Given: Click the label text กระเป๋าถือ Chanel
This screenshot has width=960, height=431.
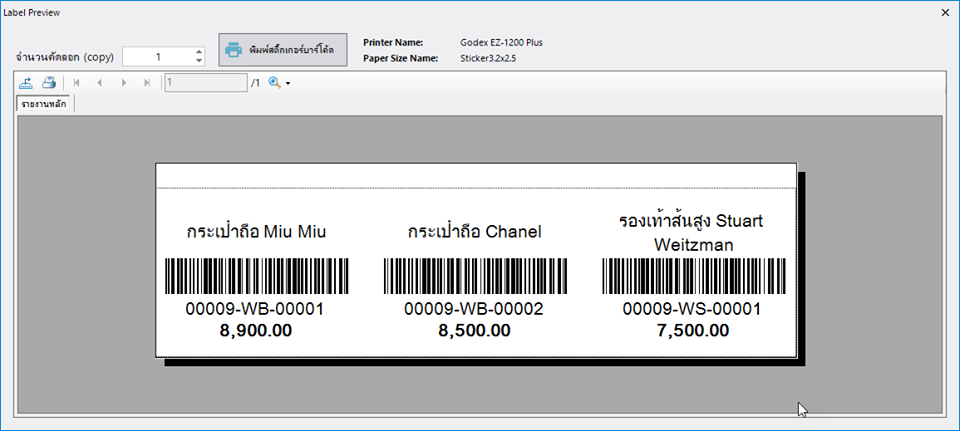Looking at the screenshot, I should point(474,233).
